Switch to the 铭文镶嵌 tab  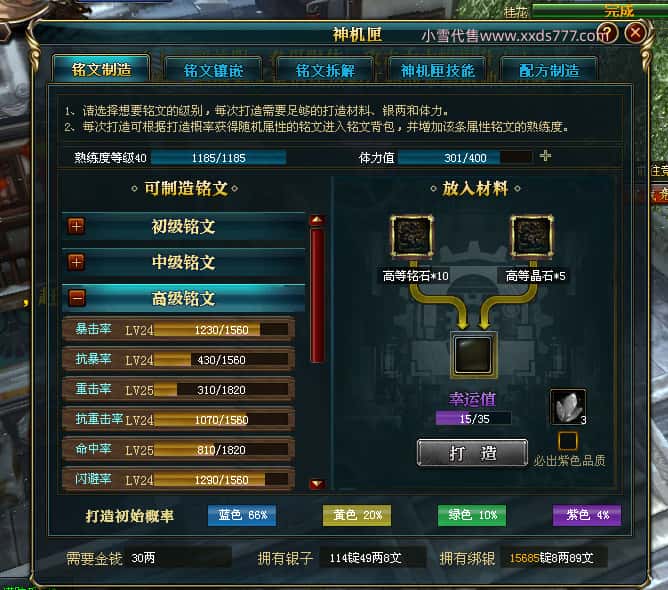[213, 70]
